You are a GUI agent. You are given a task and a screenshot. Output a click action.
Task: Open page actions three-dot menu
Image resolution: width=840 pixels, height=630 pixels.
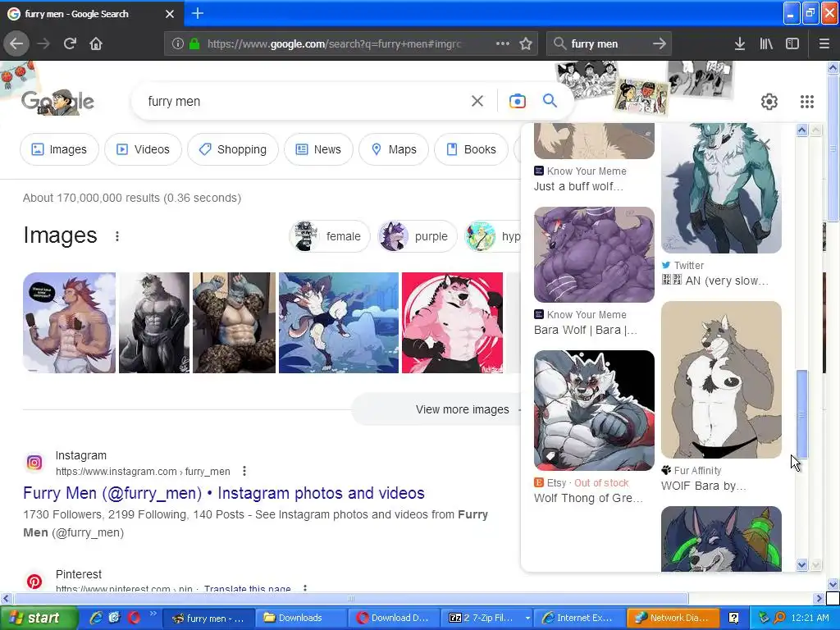[503, 43]
